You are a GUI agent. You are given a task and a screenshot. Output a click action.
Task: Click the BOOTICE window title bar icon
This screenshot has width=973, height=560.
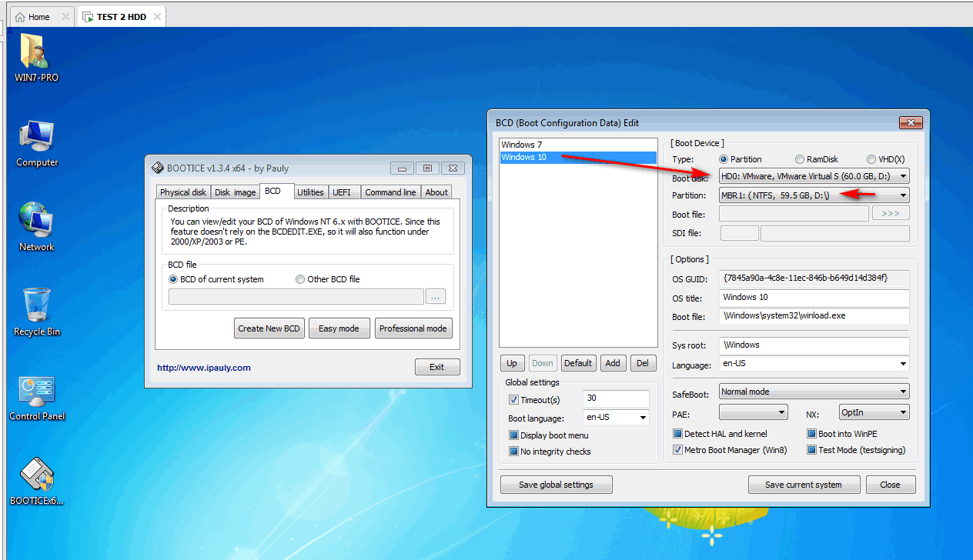coord(156,168)
